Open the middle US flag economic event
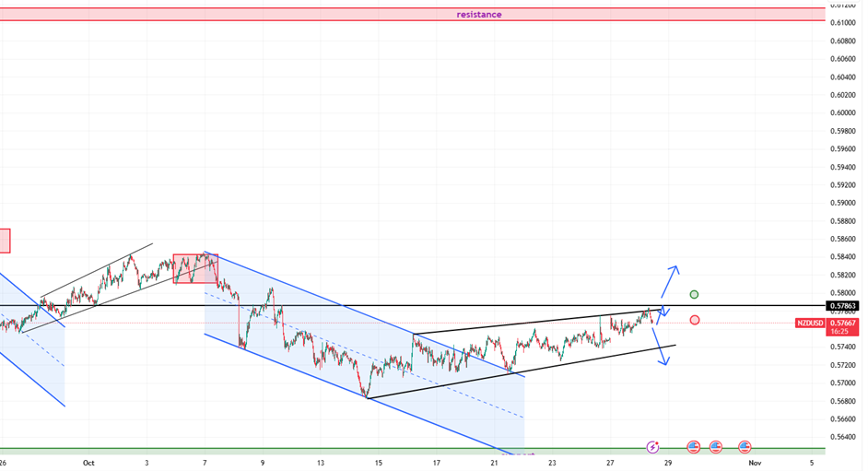868x471 pixels. [x=716, y=447]
